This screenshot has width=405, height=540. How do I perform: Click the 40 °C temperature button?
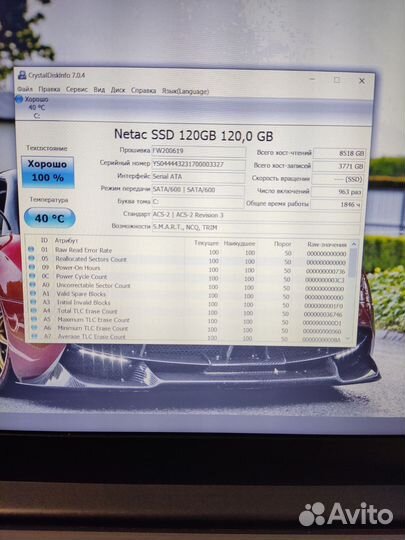50,218
